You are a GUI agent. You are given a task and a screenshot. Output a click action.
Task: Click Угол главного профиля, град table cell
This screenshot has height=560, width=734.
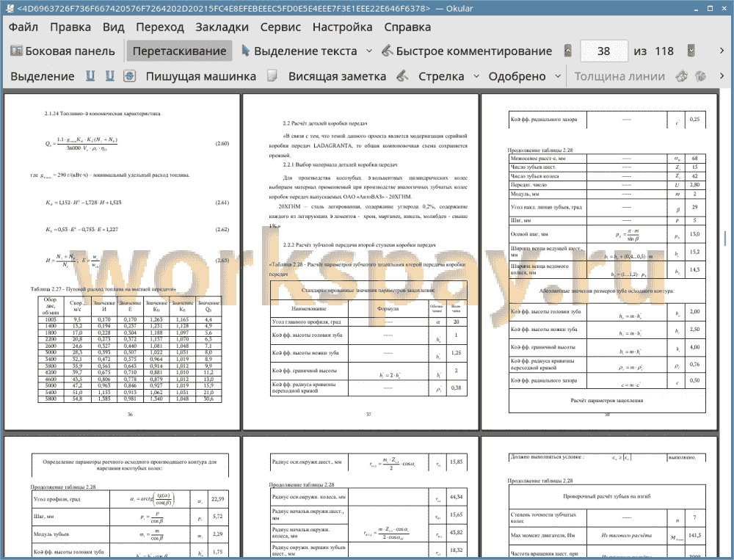309,322
